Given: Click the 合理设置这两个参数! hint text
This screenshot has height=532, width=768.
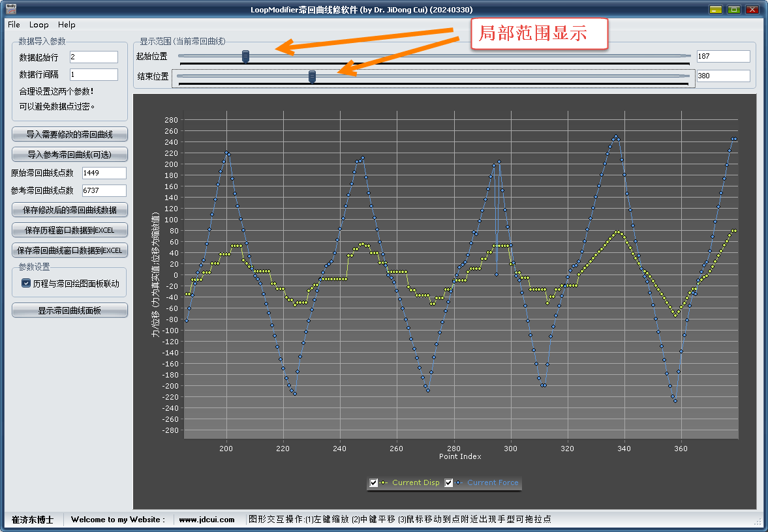Looking at the screenshot, I should tap(56, 91).
